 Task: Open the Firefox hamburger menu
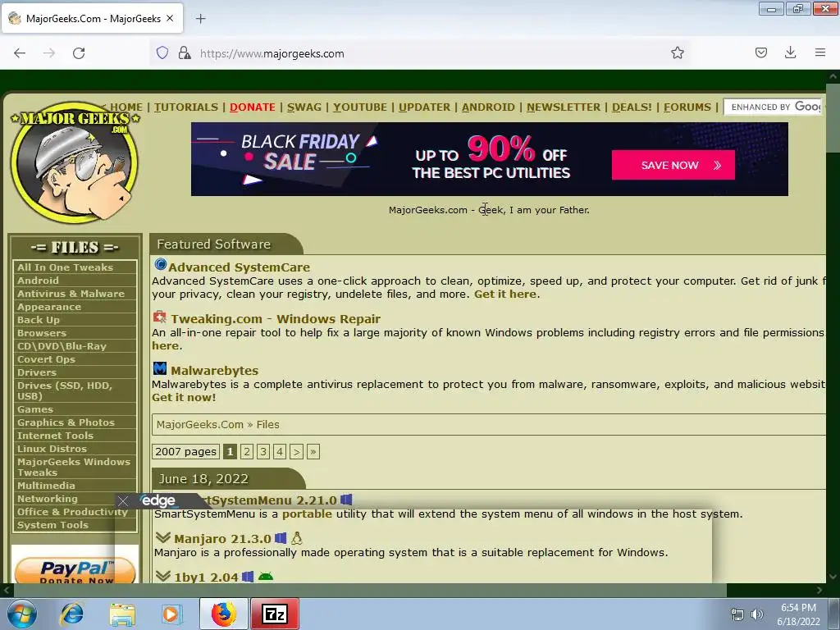(820, 52)
